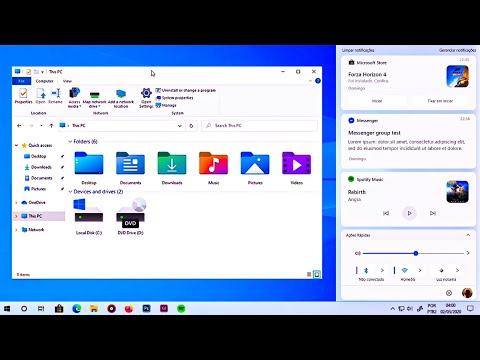This screenshot has height=360, width=480.
Task: Open the Start menu
Action: coord(7,309)
